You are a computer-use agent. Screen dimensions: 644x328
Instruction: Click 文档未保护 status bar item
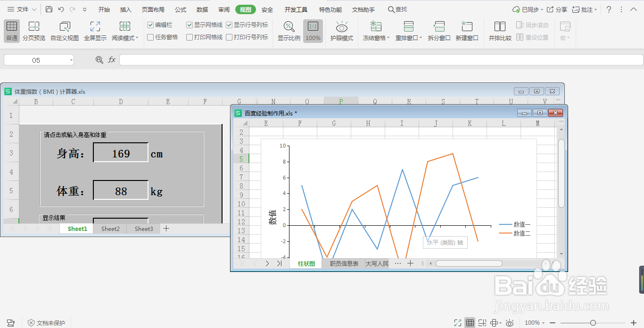coord(46,323)
